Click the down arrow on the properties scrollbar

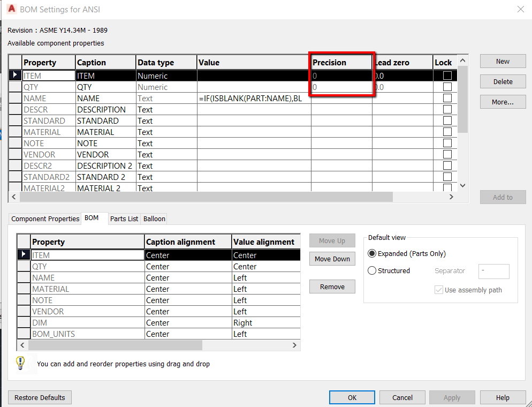coord(462,184)
